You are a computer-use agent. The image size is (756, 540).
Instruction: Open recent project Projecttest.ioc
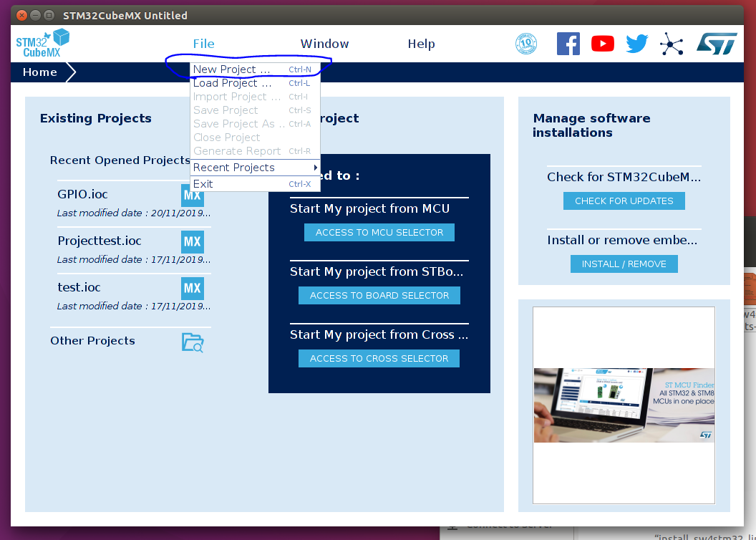click(x=100, y=241)
